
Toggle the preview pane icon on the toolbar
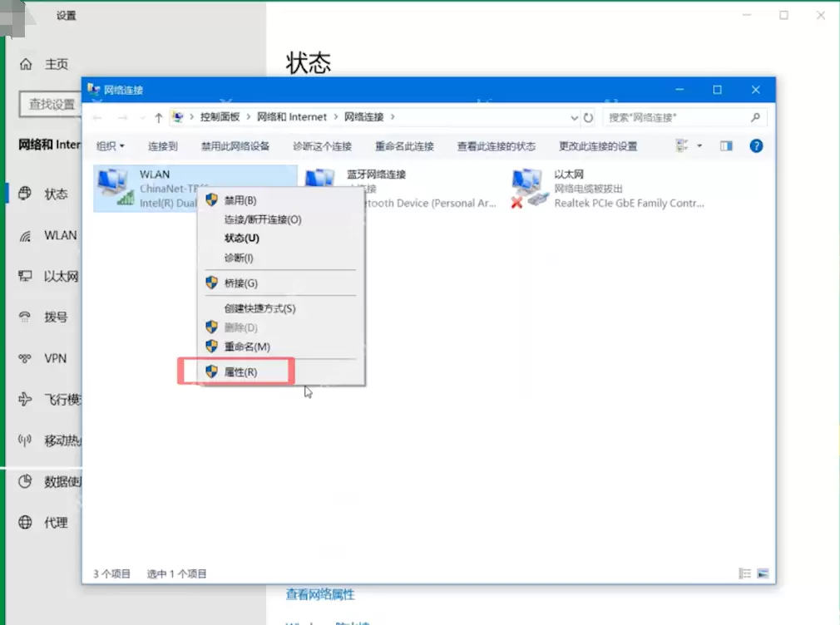click(x=724, y=145)
